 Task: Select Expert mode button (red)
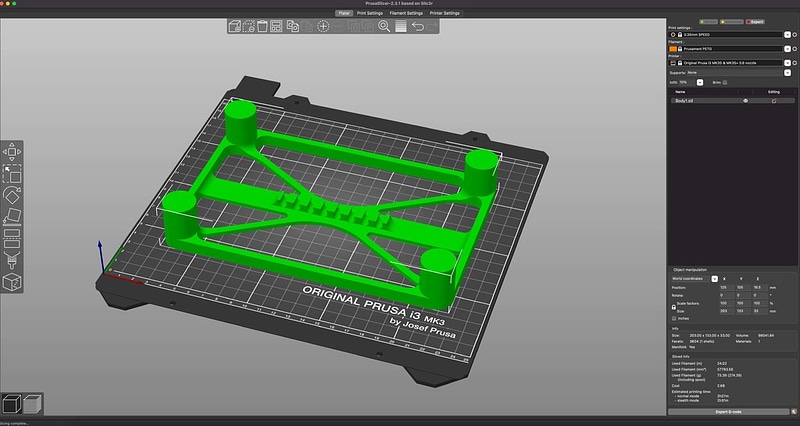pos(755,22)
